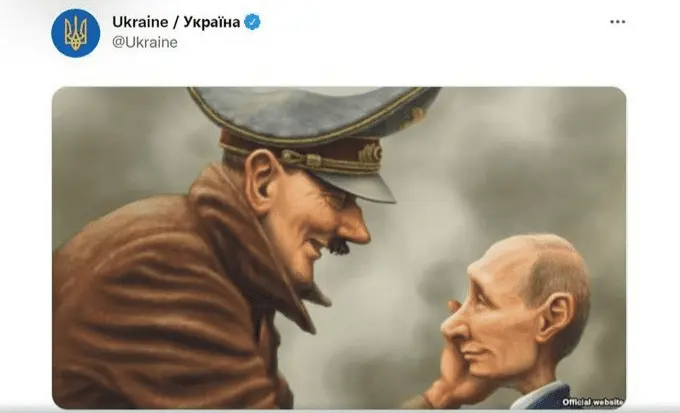Image resolution: width=680 pixels, height=413 pixels.
Task: Visit the @Ukraine handle profile
Action: [x=145, y=42]
